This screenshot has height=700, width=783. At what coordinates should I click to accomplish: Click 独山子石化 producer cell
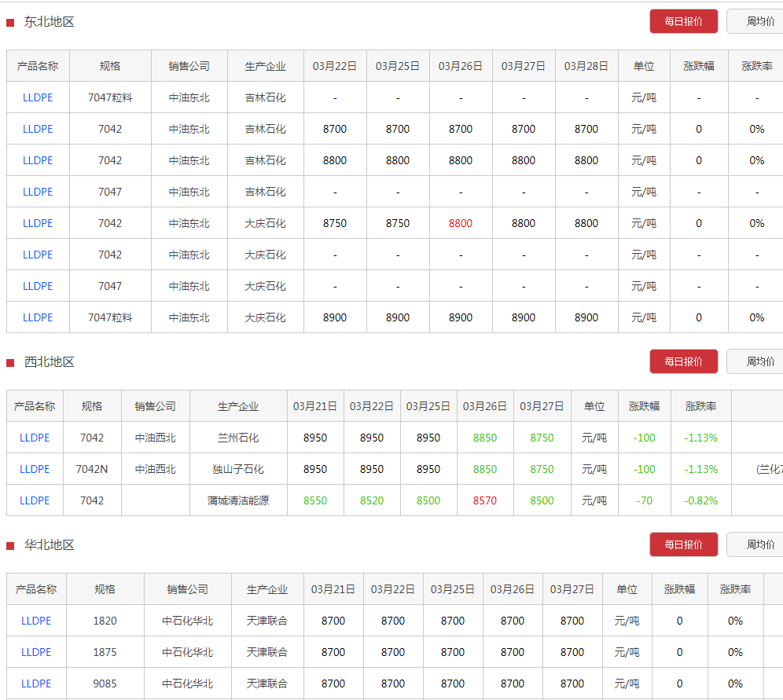point(238,470)
